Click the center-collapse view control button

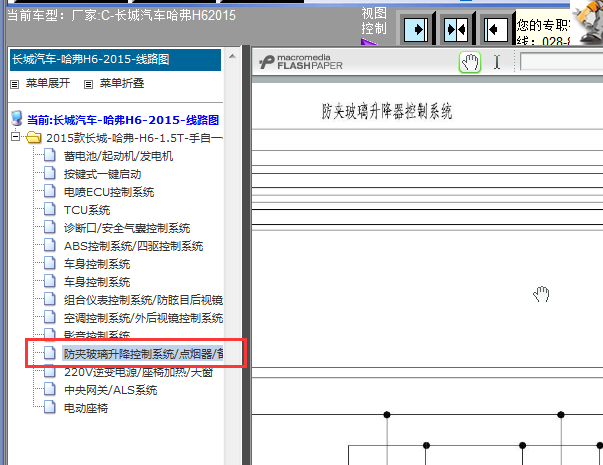tap(456, 29)
